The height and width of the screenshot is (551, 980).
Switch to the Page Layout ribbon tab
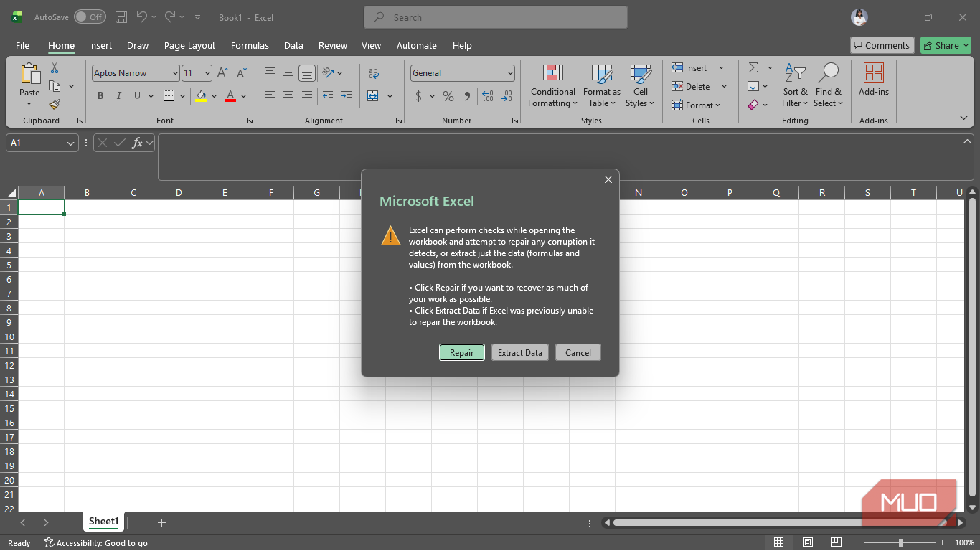[189, 45]
